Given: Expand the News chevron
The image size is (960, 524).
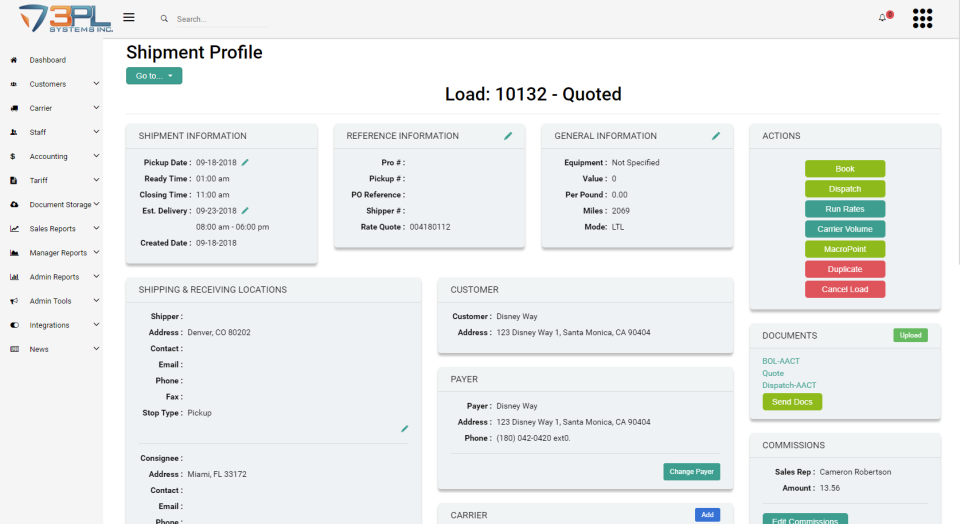Looking at the screenshot, I should point(96,349).
